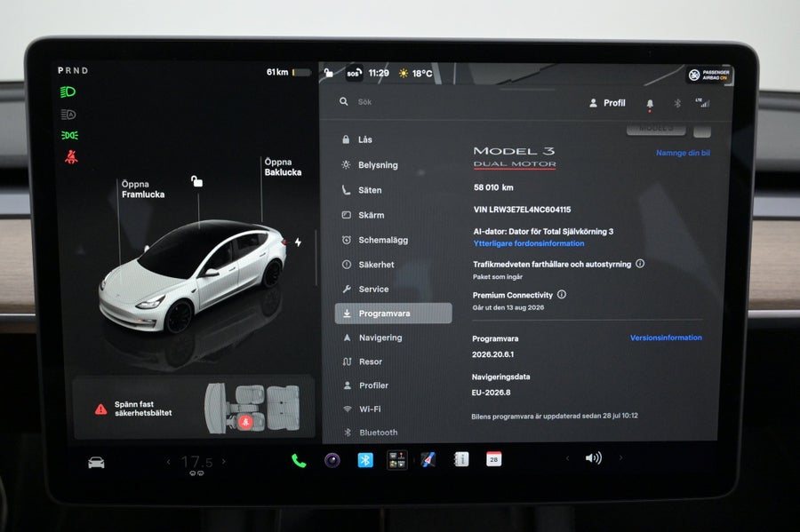Tap Öppna Baklucka on the car view
Viewport: 800px width, 532px height.
[283, 167]
